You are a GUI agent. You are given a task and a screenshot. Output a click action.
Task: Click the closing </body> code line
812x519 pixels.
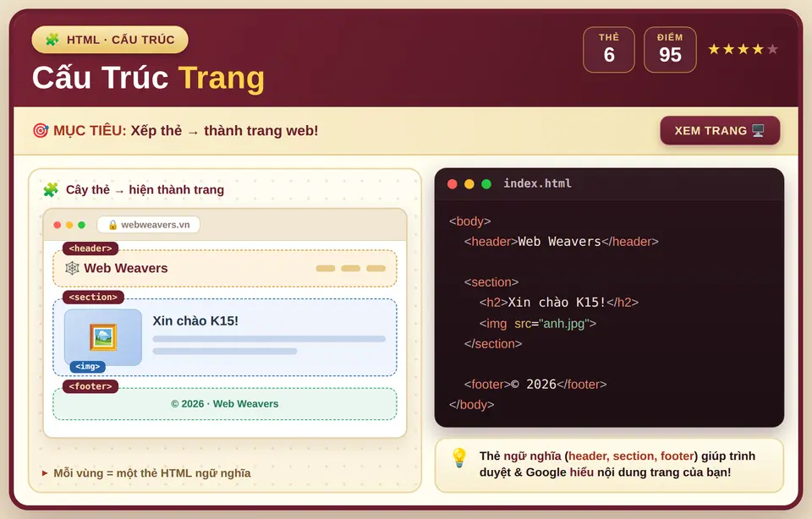[x=472, y=405]
